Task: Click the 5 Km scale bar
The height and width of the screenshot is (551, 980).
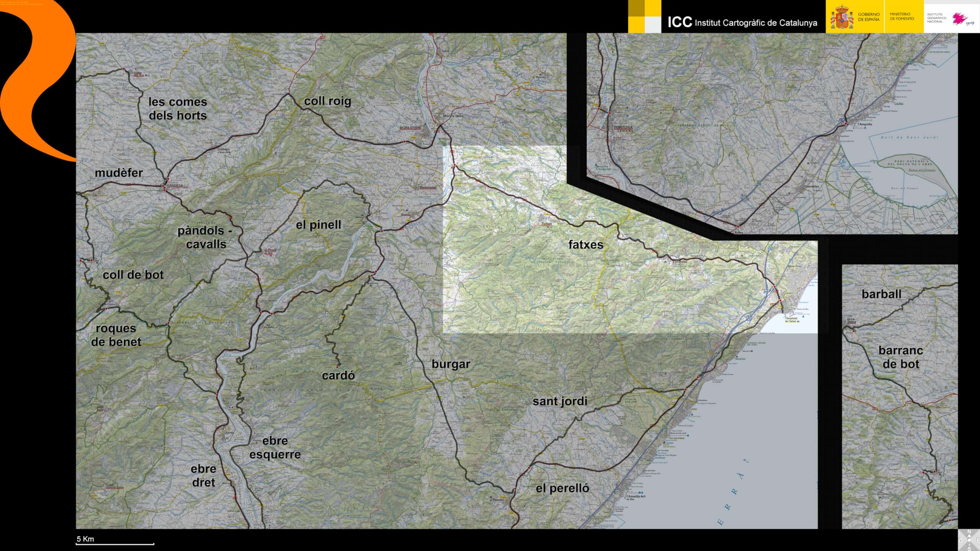Action: [115, 543]
